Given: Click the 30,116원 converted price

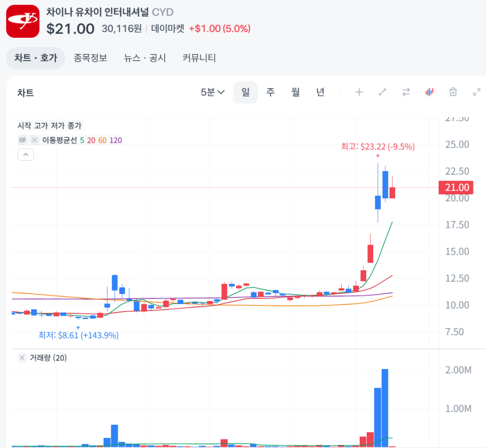Looking at the screenshot, I should point(122,29).
